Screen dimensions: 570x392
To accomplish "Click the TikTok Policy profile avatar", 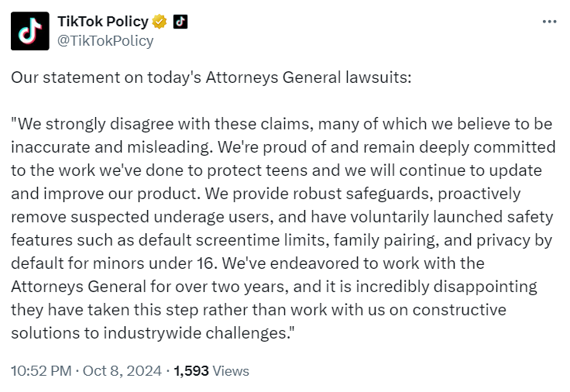I will pyautogui.click(x=30, y=31).
